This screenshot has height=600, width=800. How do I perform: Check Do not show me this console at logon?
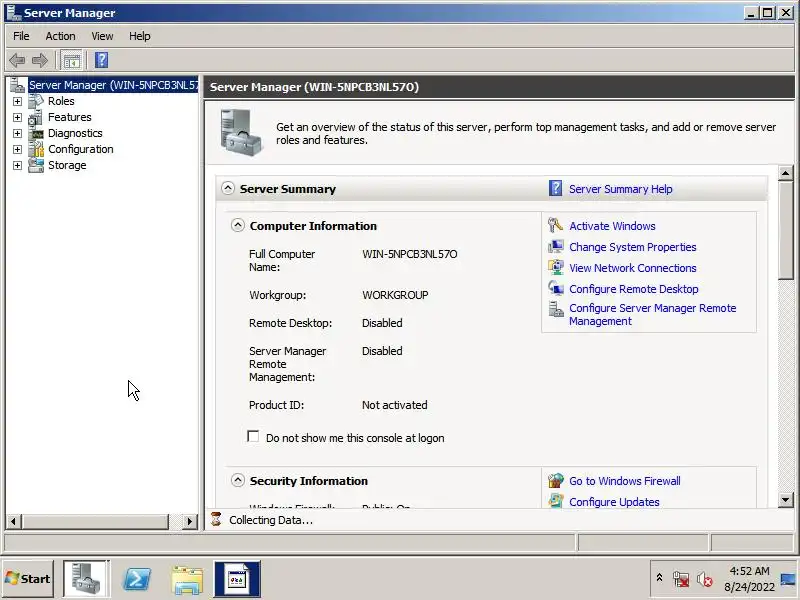(253, 437)
